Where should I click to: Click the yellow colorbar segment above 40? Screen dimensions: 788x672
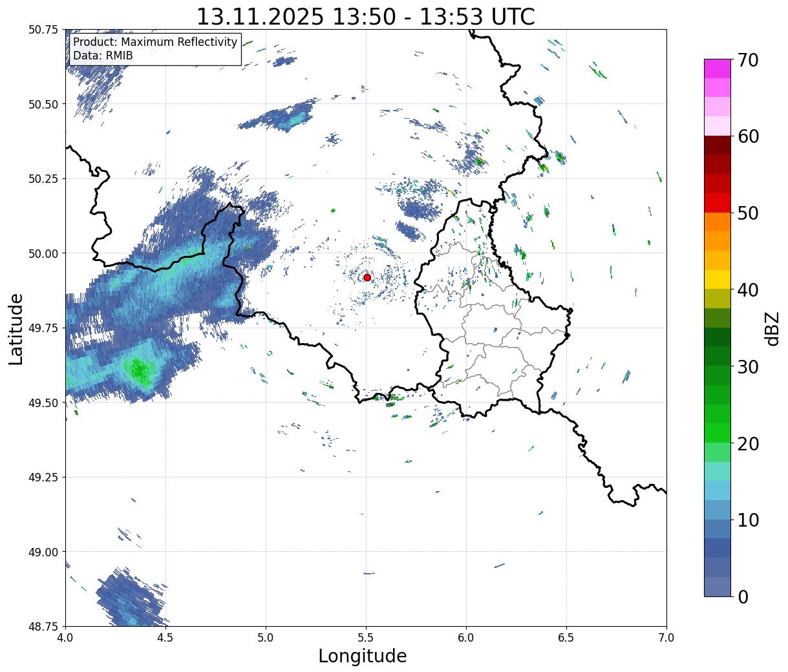click(x=718, y=279)
